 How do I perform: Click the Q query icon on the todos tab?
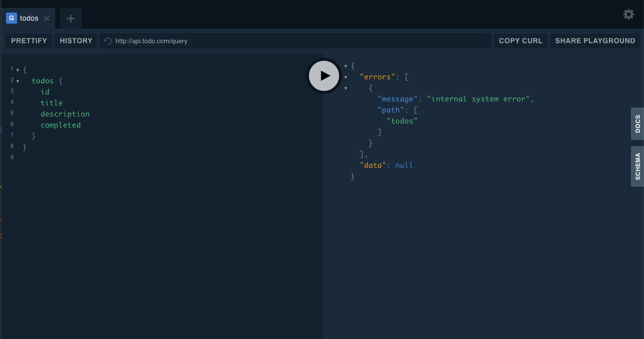pos(11,18)
